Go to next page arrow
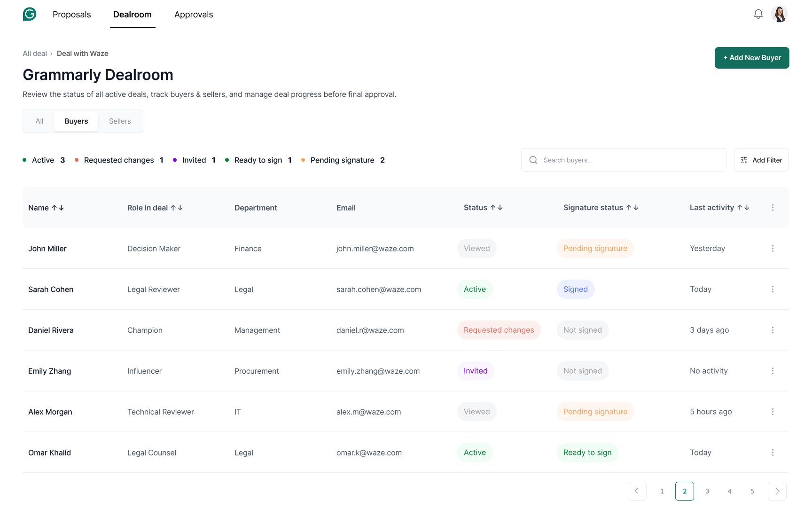 pyautogui.click(x=777, y=491)
